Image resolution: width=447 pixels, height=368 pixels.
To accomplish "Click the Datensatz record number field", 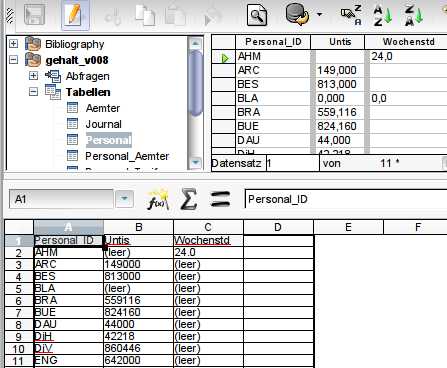I will 292,163.
